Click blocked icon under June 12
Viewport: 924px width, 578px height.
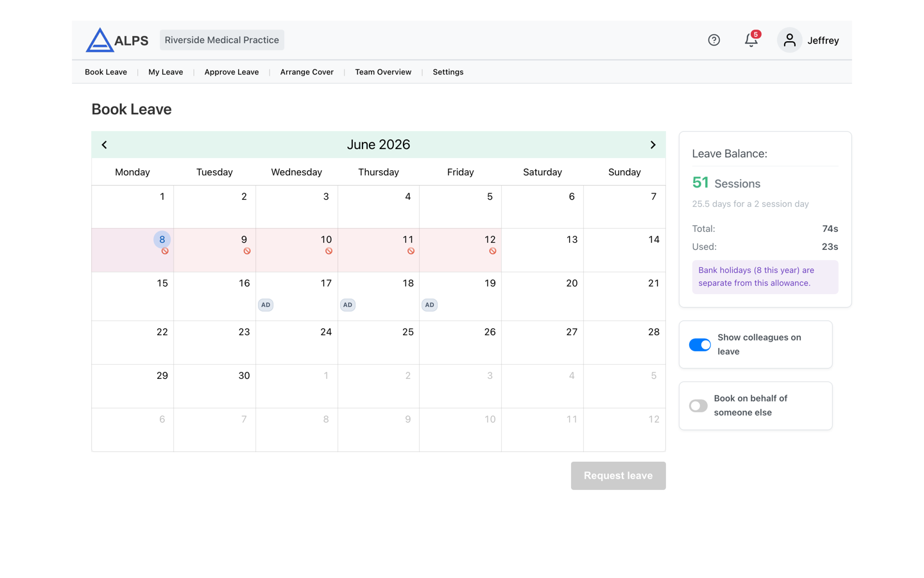[x=493, y=251]
